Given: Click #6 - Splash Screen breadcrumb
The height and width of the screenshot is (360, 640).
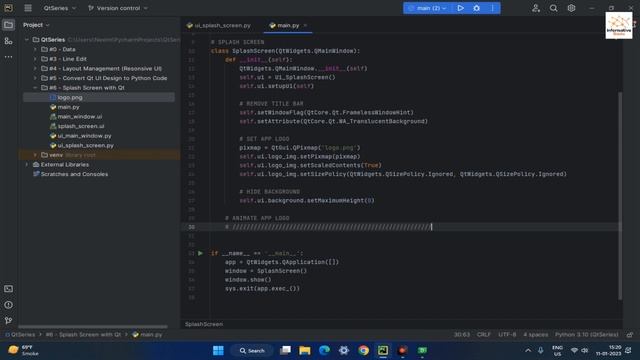Looking at the screenshot, I should (x=83, y=335).
